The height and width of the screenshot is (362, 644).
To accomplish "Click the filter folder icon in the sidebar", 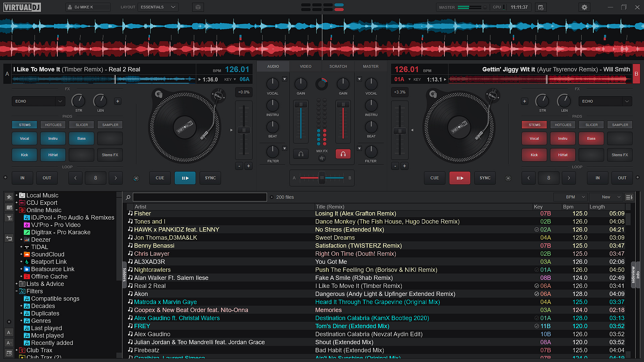I will [9, 218].
